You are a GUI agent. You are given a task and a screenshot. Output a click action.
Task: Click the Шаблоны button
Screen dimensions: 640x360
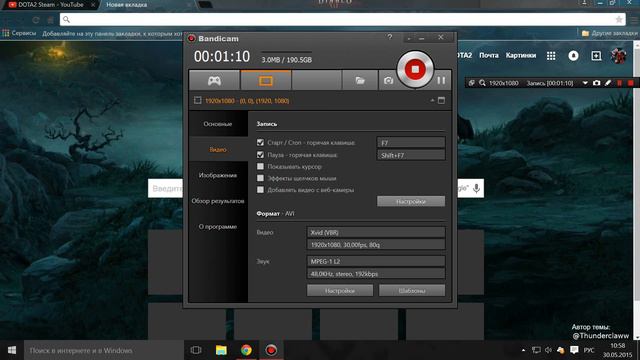[x=412, y=291]
